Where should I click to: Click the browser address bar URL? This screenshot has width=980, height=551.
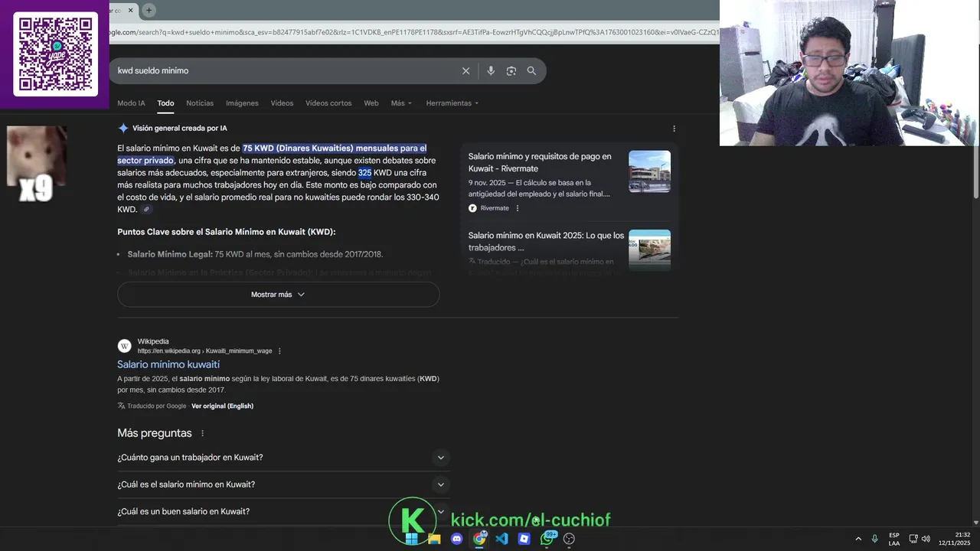click(413, 32)
